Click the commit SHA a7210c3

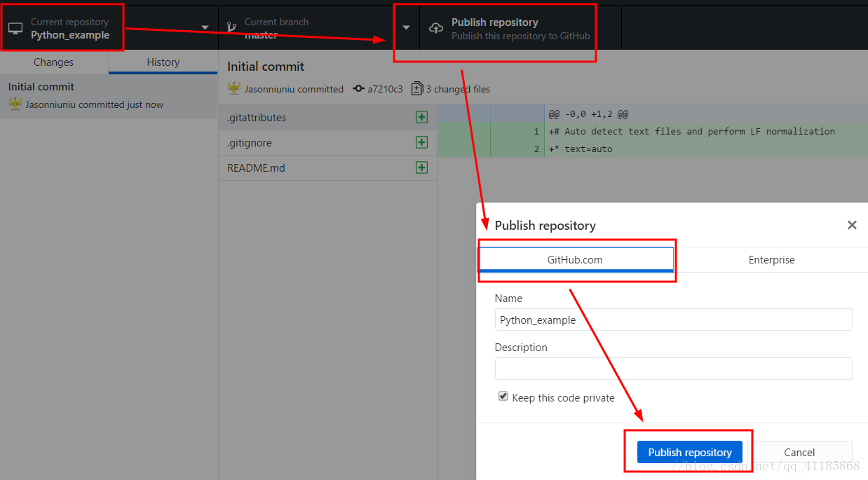[385, 89]
